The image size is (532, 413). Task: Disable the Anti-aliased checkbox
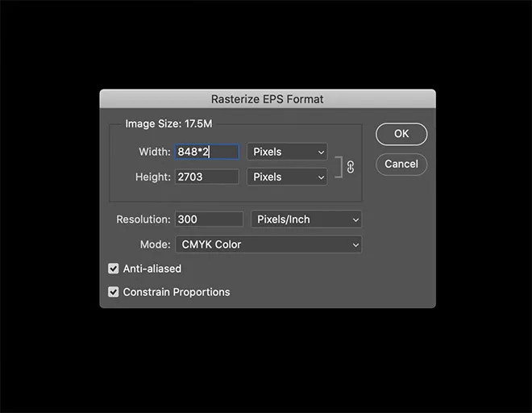[114, 269]
